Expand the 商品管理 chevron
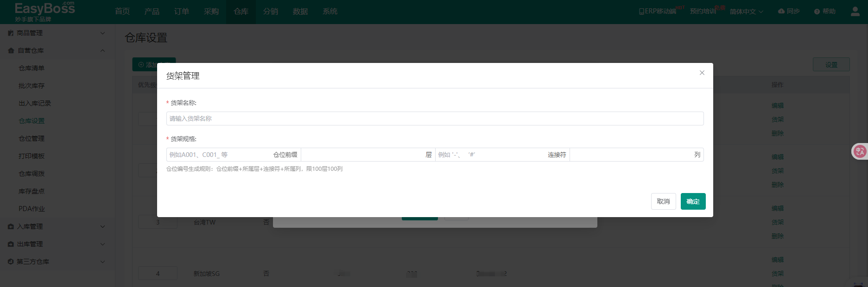This screenshot has height=287, width=868. 103,33
